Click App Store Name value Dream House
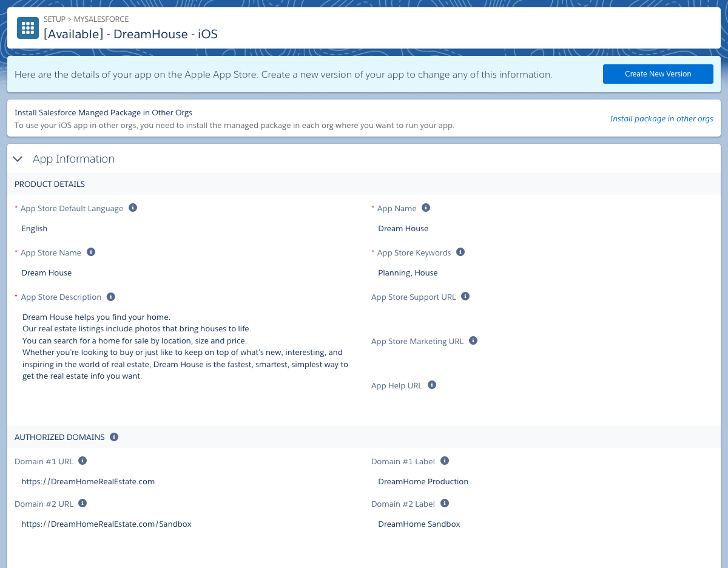728x568 pixels. [x=47, y=273]
